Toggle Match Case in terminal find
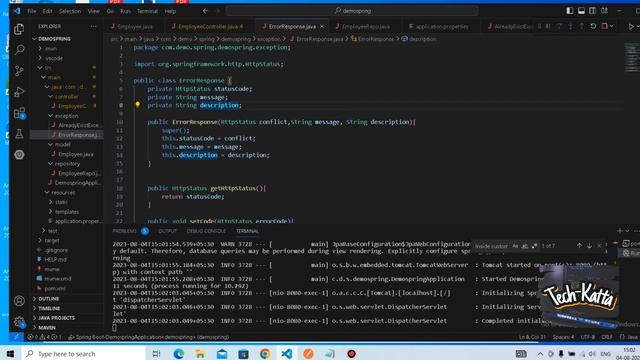 [515, 246]
